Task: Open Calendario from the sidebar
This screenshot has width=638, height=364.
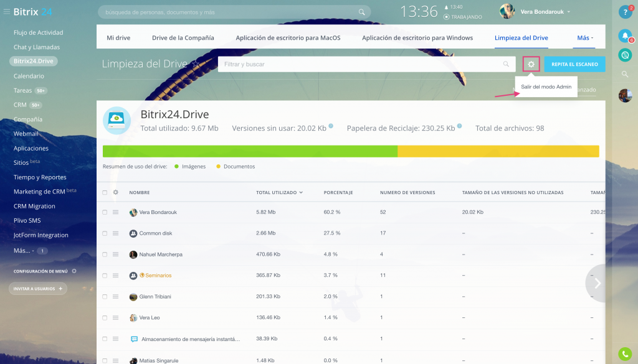Action: click(x=29, y=76)
